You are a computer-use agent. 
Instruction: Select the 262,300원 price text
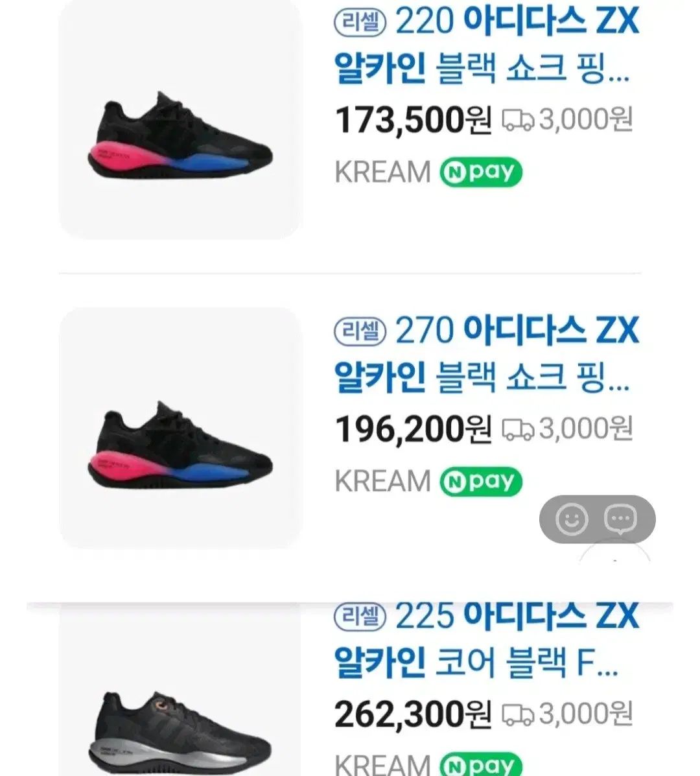point(412,714)
